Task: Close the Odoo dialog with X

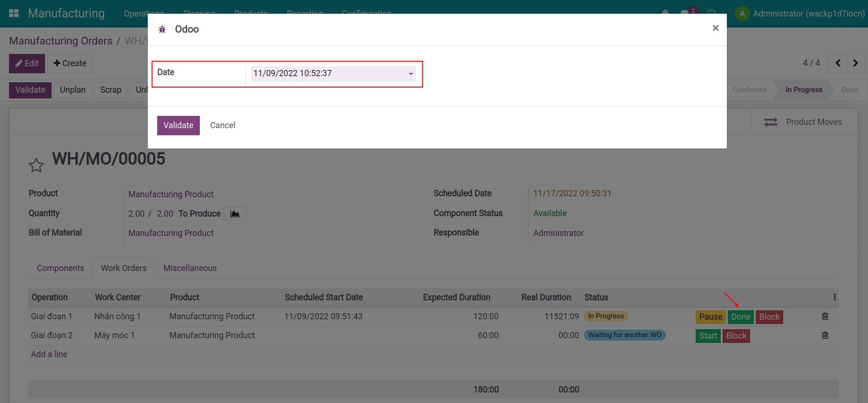Action: pos(715,28)
